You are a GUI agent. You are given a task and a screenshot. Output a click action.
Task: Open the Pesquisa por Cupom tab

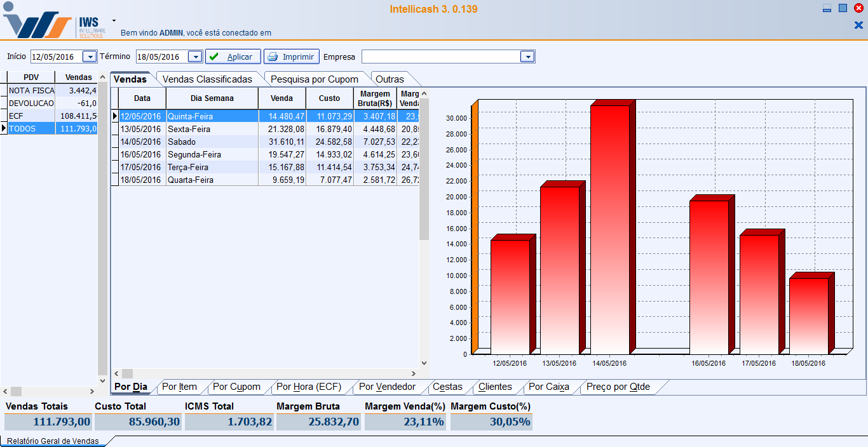[x=315, y=79]
